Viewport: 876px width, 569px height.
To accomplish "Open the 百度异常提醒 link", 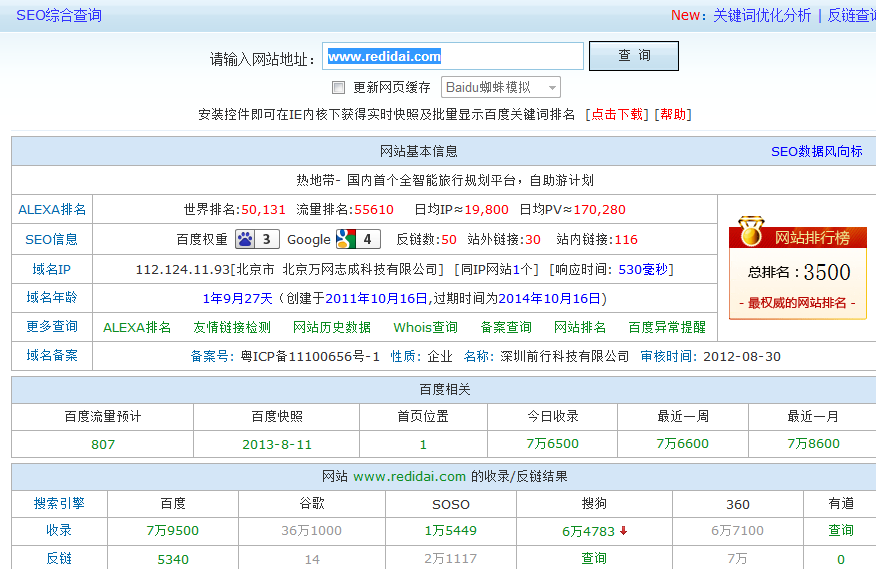I will point(666,328).
